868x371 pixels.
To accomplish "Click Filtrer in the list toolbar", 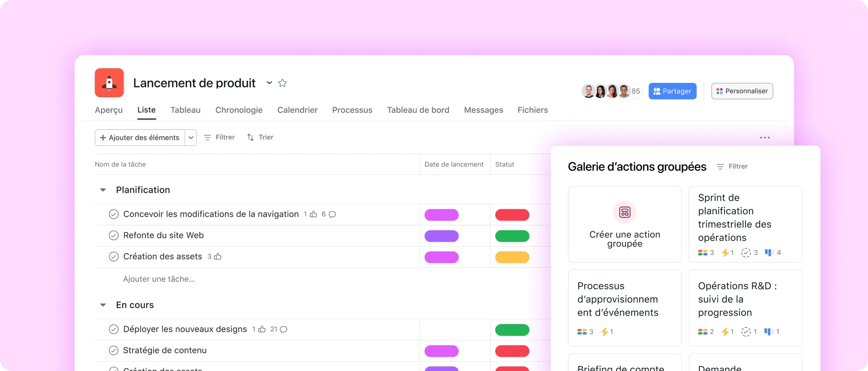I will click(x=219, y=137).
